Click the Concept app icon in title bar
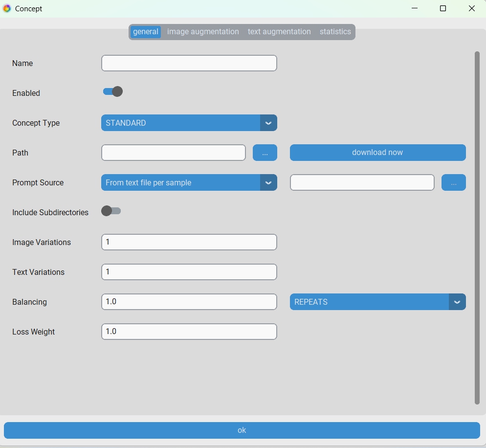 (7, 8)
